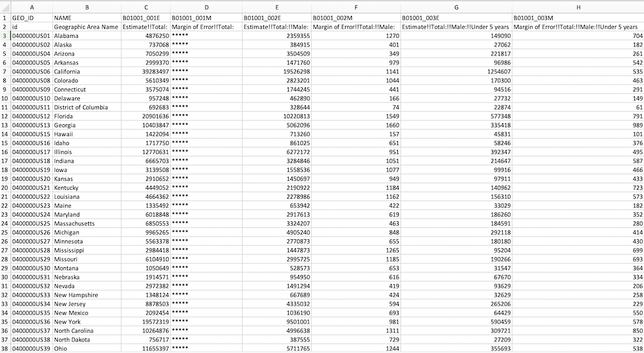Viewport: 644px width, 353px height.
Task: Click Florida's total estimate 20901636
Action: [x=146, y=117]
